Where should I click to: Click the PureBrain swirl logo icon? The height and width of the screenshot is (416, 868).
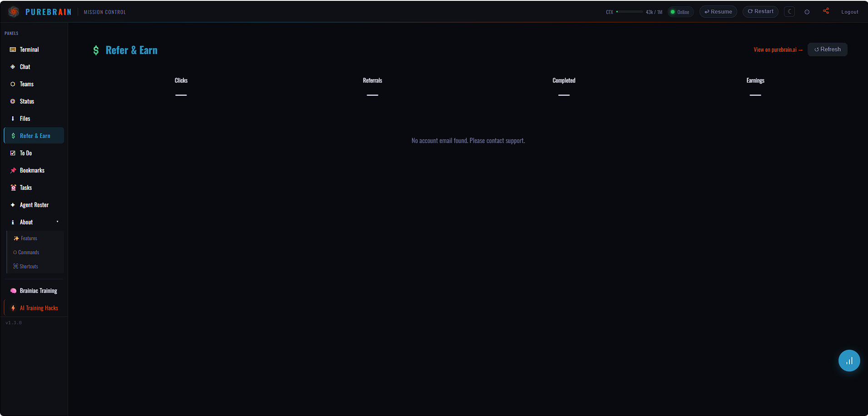[14, 12]
